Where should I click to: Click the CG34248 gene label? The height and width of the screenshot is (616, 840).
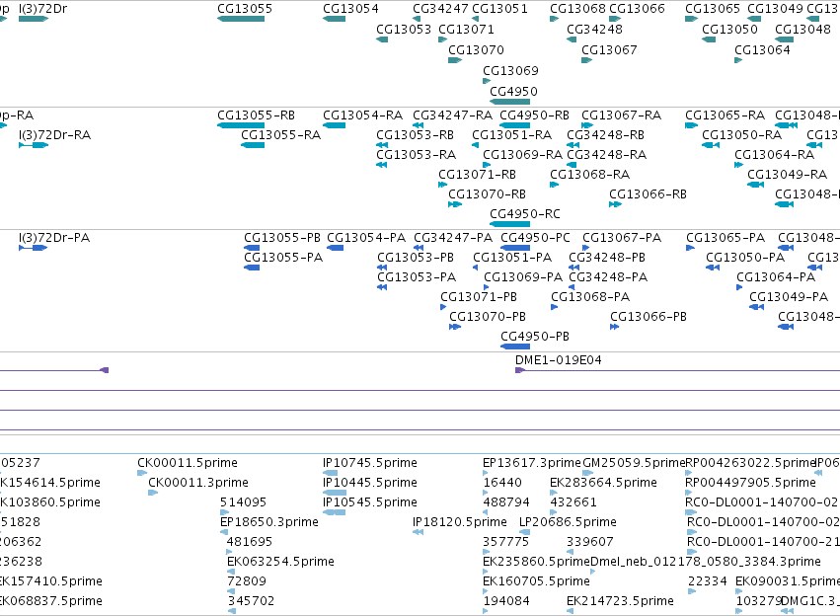(x=594, y=29)
